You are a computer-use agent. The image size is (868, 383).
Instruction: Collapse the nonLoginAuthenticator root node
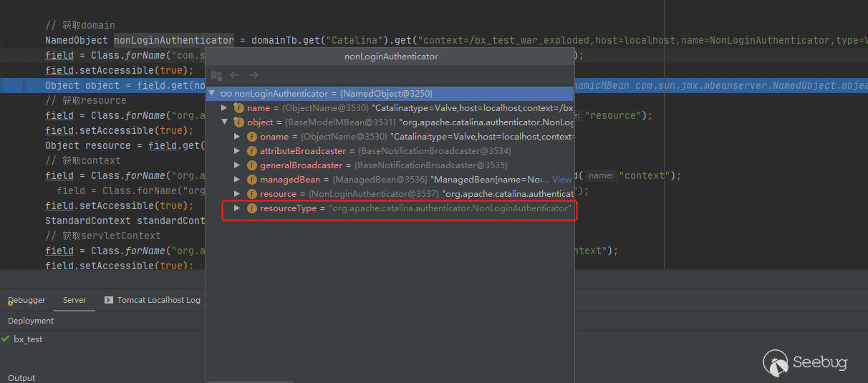[212, 94]
